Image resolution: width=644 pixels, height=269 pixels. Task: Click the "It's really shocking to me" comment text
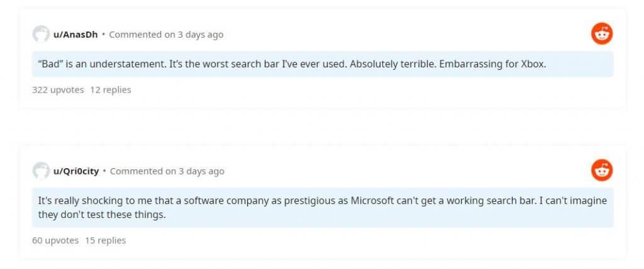(x=323, y=208)
